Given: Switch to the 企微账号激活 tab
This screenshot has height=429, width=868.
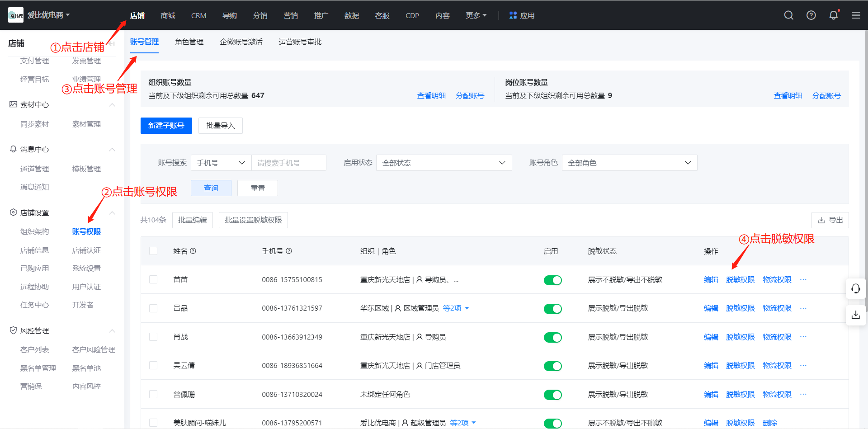Looking at the screenshot, I should pos(241,42).
